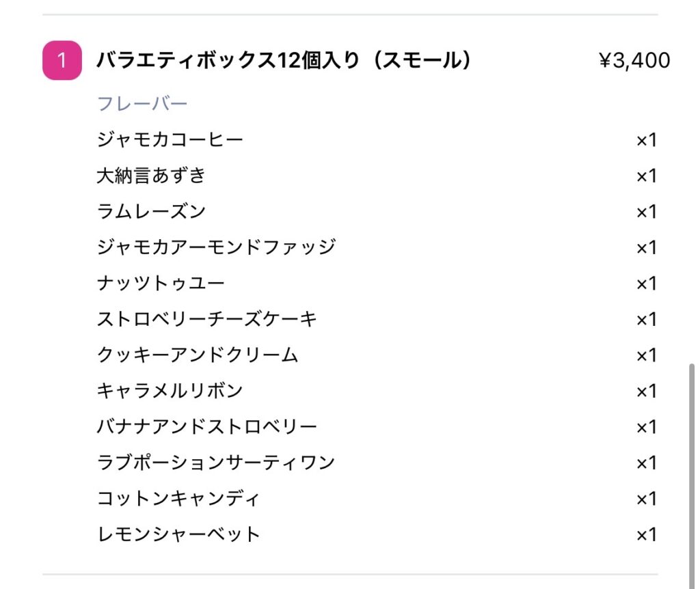The image size is (700, 589).
Task: Select the 大納言あずき flavor row
Action: click(x=377, y=176)
